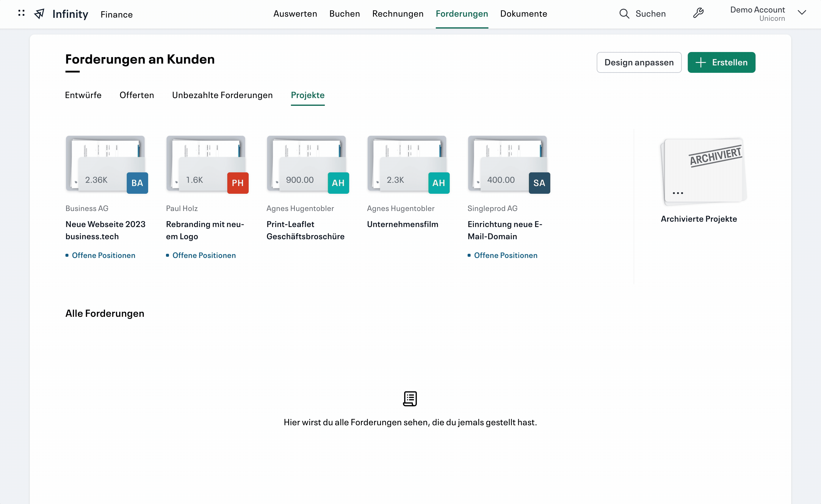Open settings via the wrench icon
Viewport: 821px width, 504px height.
[x=698, y=13]
